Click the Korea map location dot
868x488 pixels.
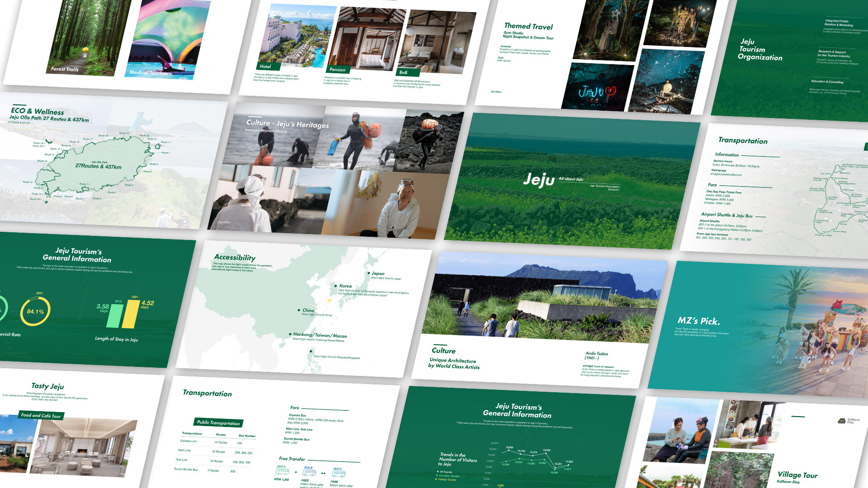[x=335, y=286]
